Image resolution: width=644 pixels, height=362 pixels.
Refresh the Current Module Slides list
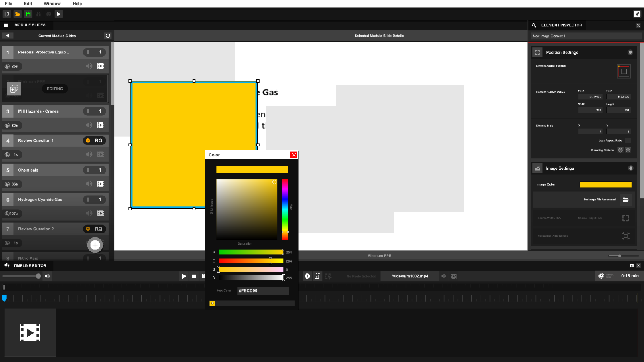coord(107,36)
